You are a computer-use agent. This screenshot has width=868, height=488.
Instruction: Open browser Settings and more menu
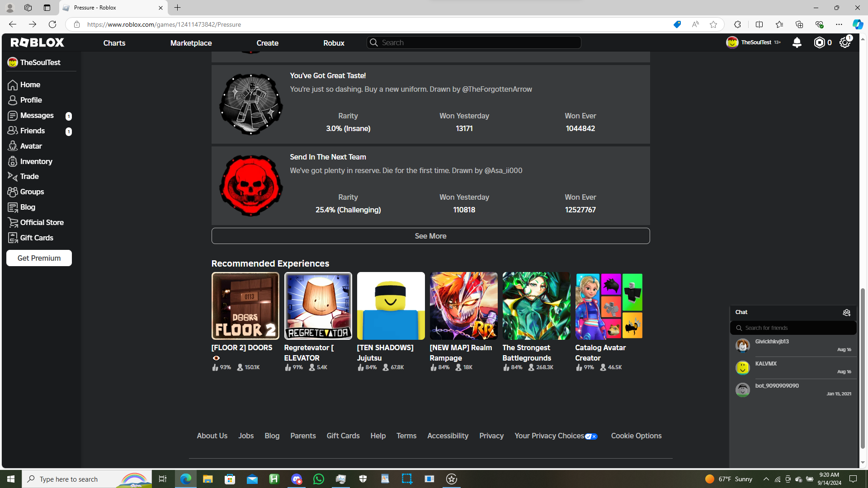pyautogui.click(x=839, y=24)
